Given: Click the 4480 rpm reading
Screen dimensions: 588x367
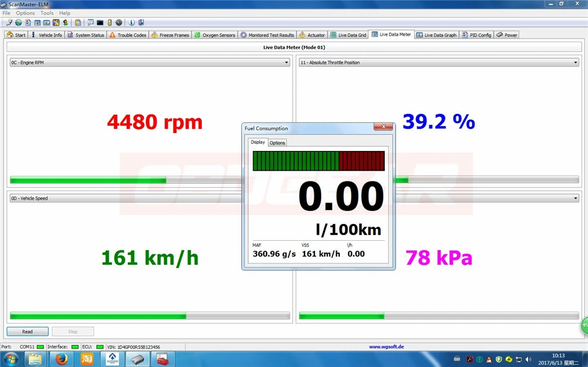Looking at the screenshot, I should [x=155, y=122].
